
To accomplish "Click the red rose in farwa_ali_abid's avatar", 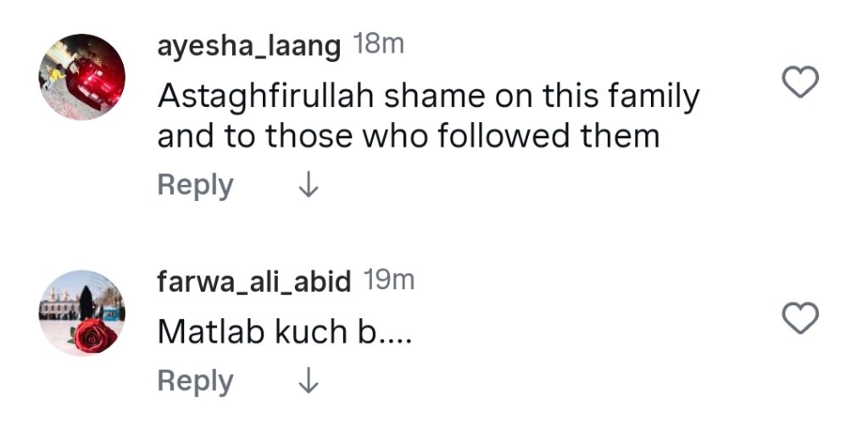I will [x=95, y=334].
